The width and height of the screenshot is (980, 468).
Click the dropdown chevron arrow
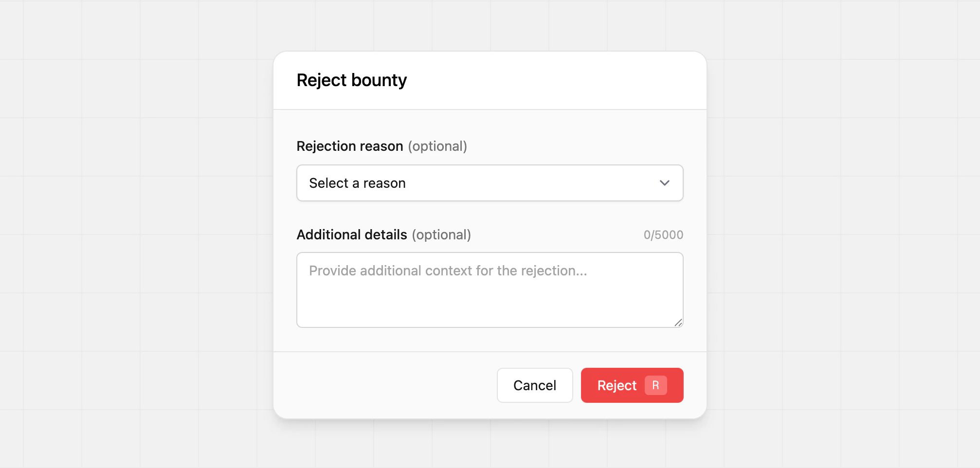point(665,183)
